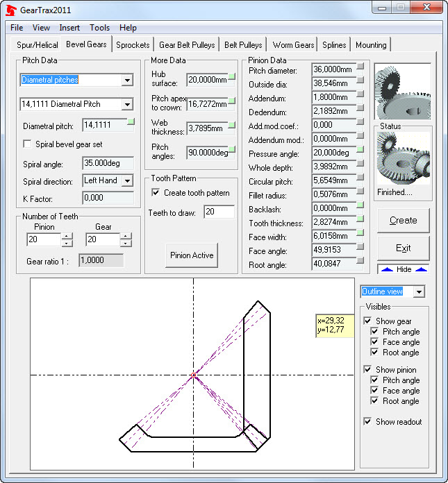Image resolution: width=448 pixels, height=483 pixels.
Task: Click the Create button
Action: click(404, 220)
